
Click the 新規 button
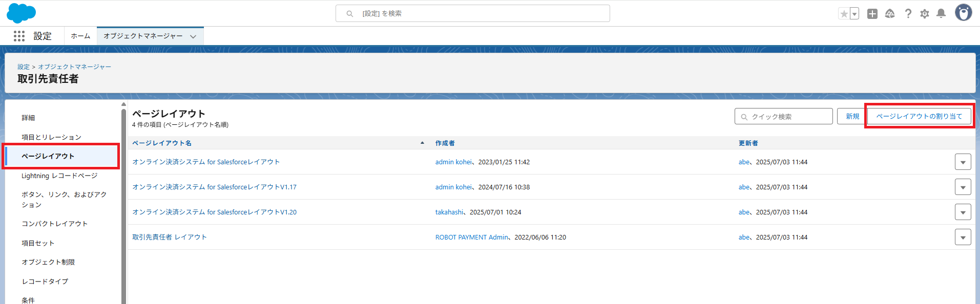(852, 116)
